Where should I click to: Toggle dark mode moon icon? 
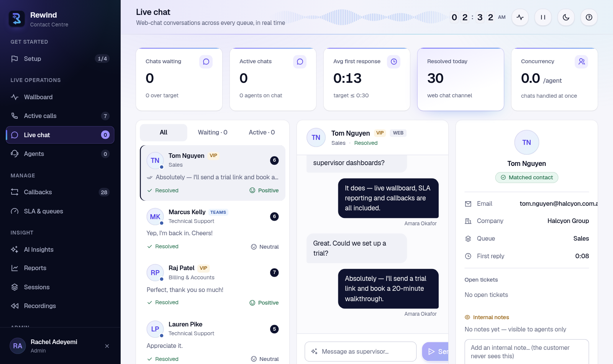(566, 17)
